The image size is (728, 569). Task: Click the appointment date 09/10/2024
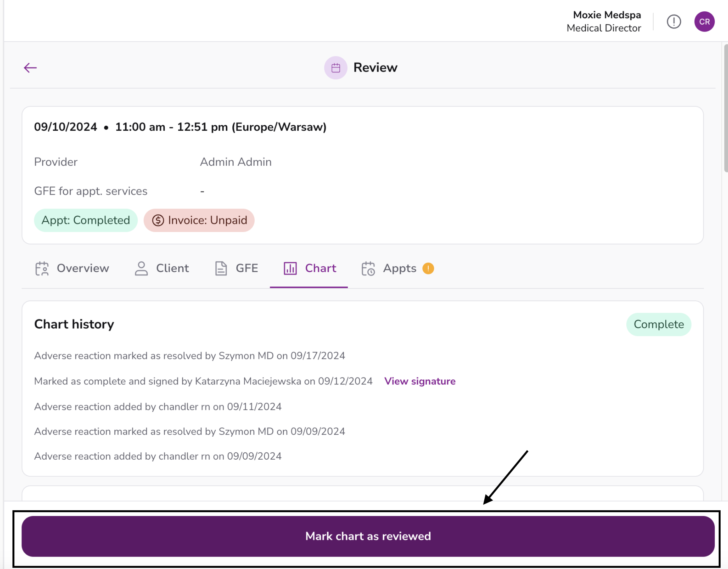[x=65, y=127]
